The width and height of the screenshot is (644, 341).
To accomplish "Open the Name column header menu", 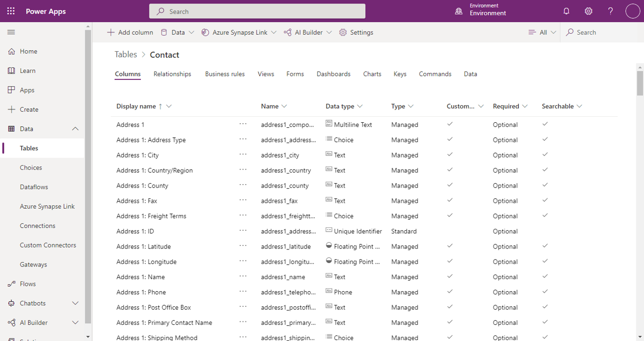I will (x=284, y=106).
